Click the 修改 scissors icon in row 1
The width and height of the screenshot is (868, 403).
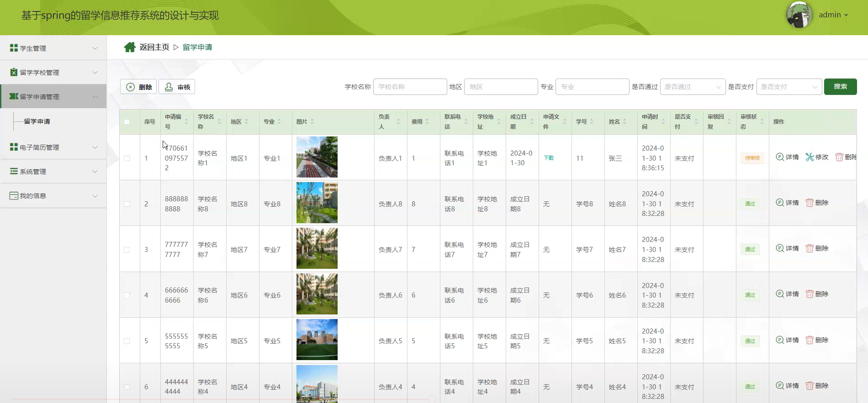point(810,157)
